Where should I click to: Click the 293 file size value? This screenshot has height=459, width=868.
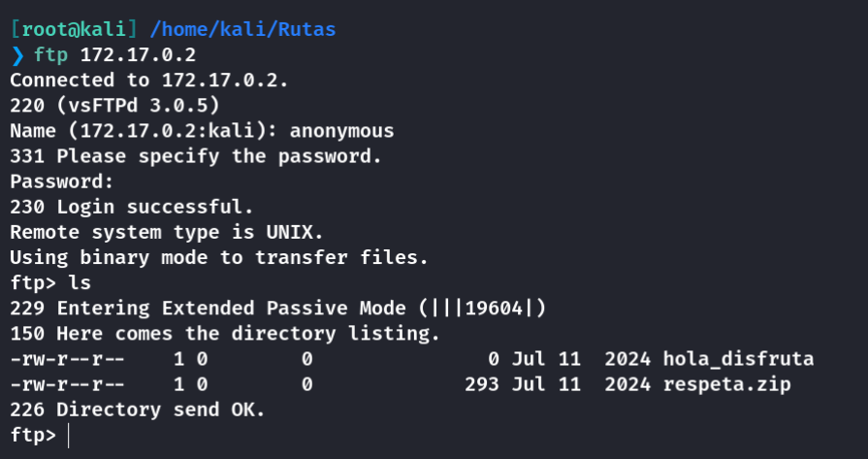point(482,385)
